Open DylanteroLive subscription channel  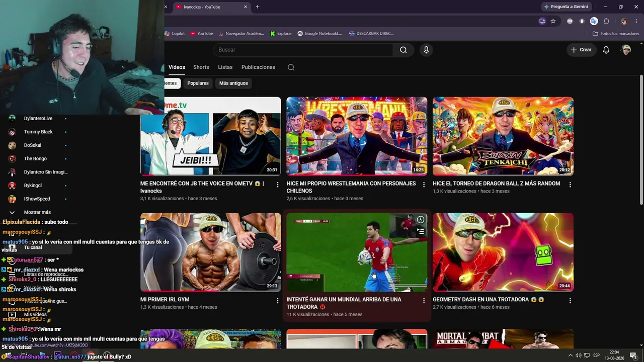coord(38,118)
